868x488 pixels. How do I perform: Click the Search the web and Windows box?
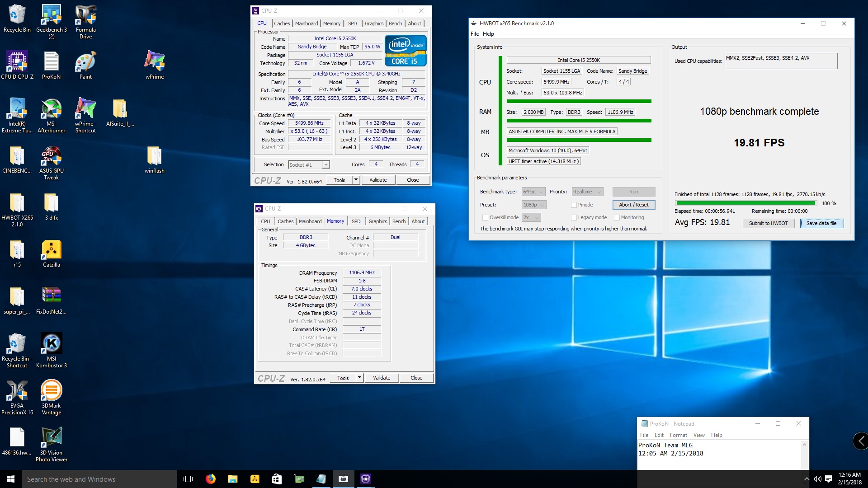(x=99, y=479)
